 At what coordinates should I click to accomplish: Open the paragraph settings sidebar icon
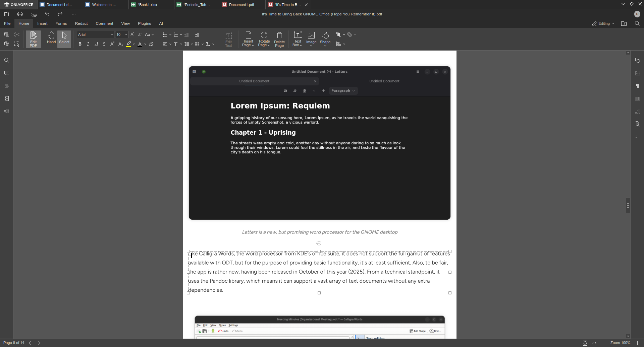point(638,86)
